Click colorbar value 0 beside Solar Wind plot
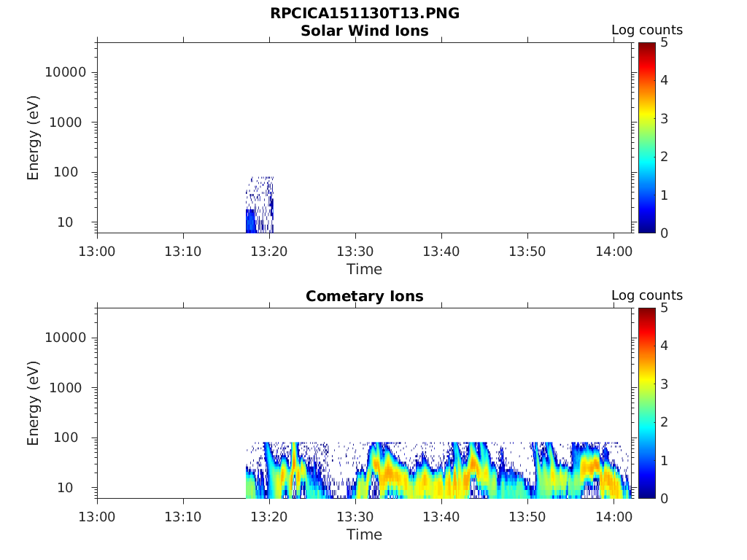The height and width of the screenshot is (560, 747). click(664, 233)
